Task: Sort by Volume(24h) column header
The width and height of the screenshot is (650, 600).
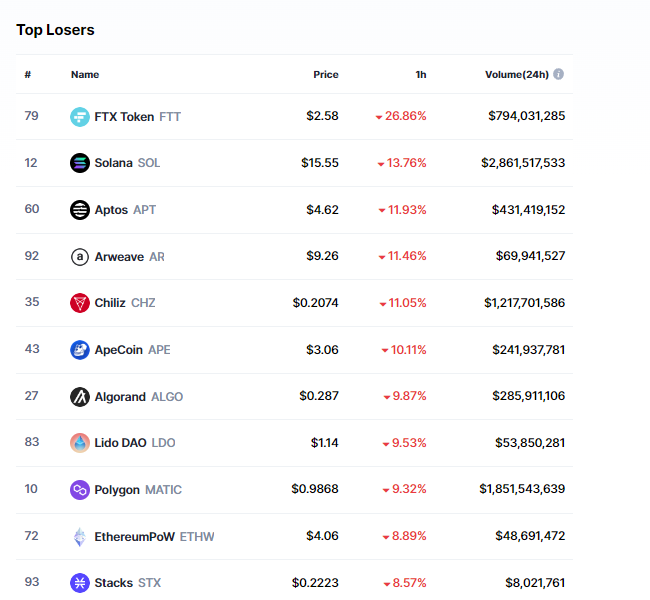Action: 517,74
